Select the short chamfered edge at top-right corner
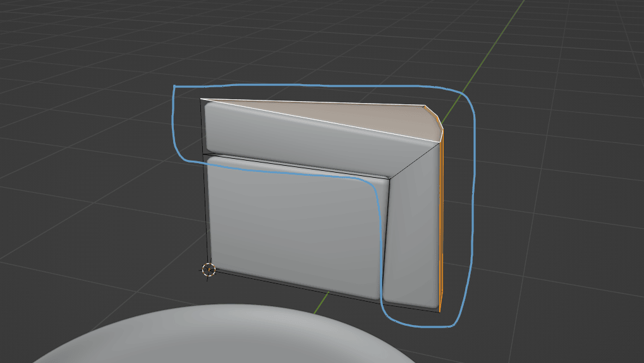 tap(433, 116)
